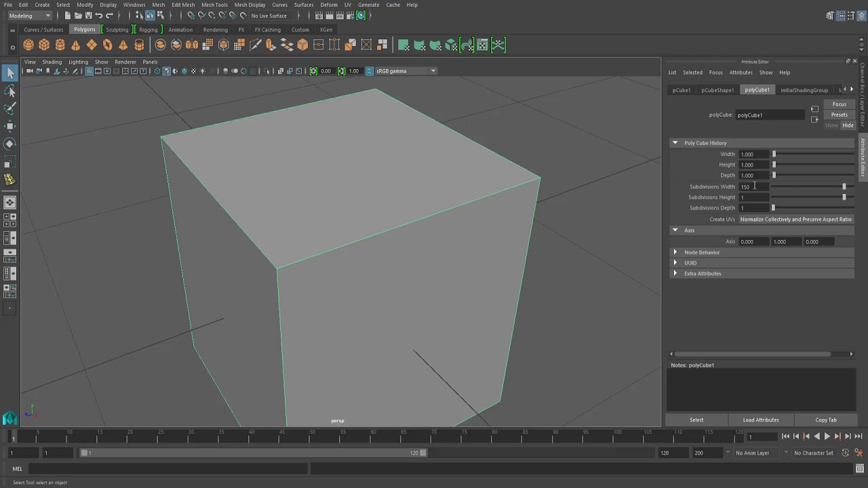868x488 pixels.
Task: Open the script editor icon
Action: (860, 469)
